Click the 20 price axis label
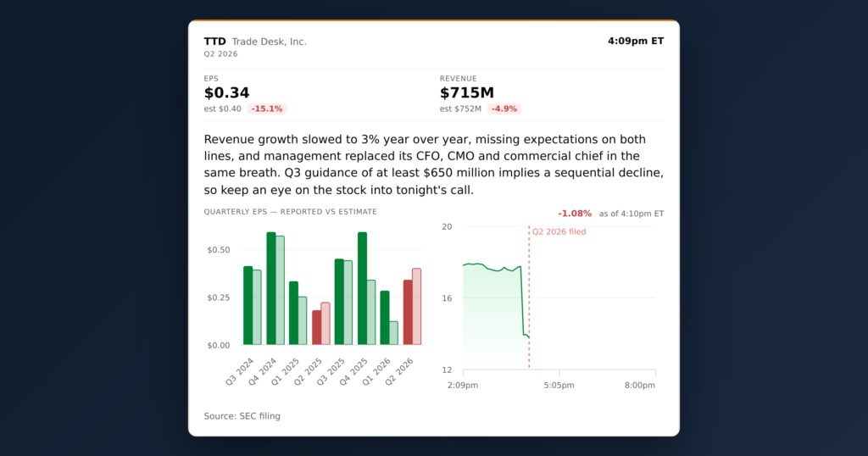 pos(447,226)
